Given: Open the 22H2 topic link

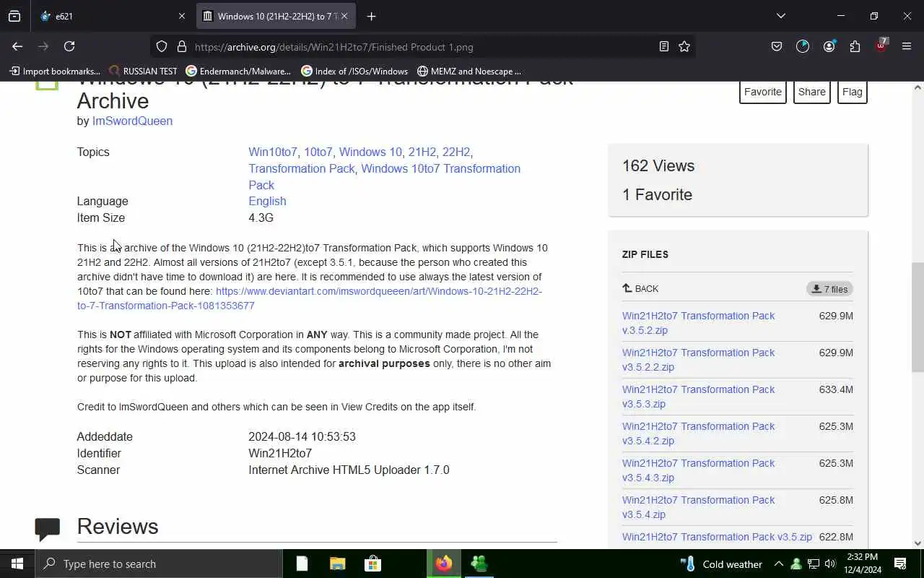Looking at the screenshot, I should (456, 152).
